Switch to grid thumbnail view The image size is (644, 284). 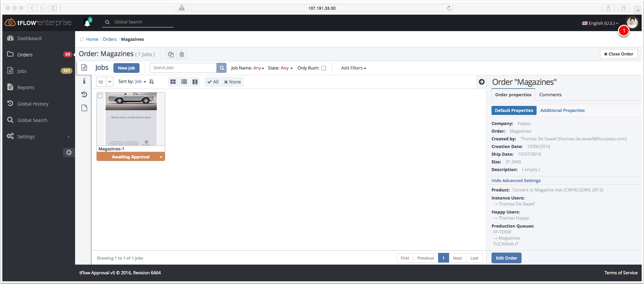click(173, 82)
